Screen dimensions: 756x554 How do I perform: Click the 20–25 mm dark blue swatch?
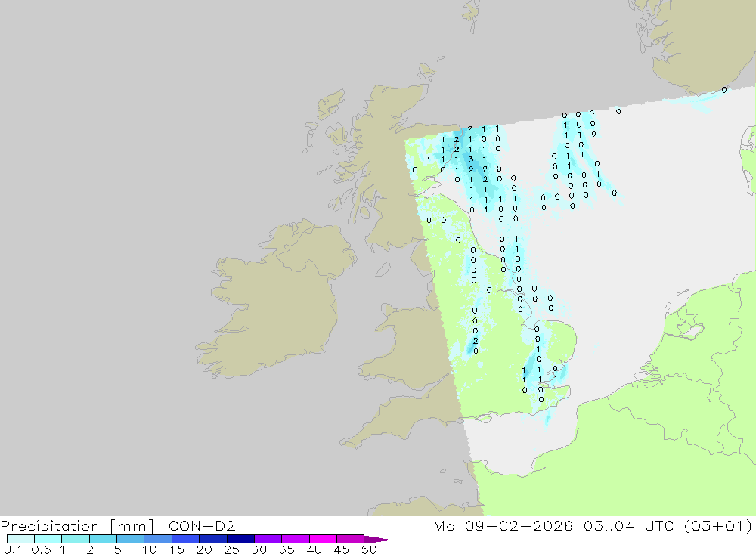click(x=213, y=539)
